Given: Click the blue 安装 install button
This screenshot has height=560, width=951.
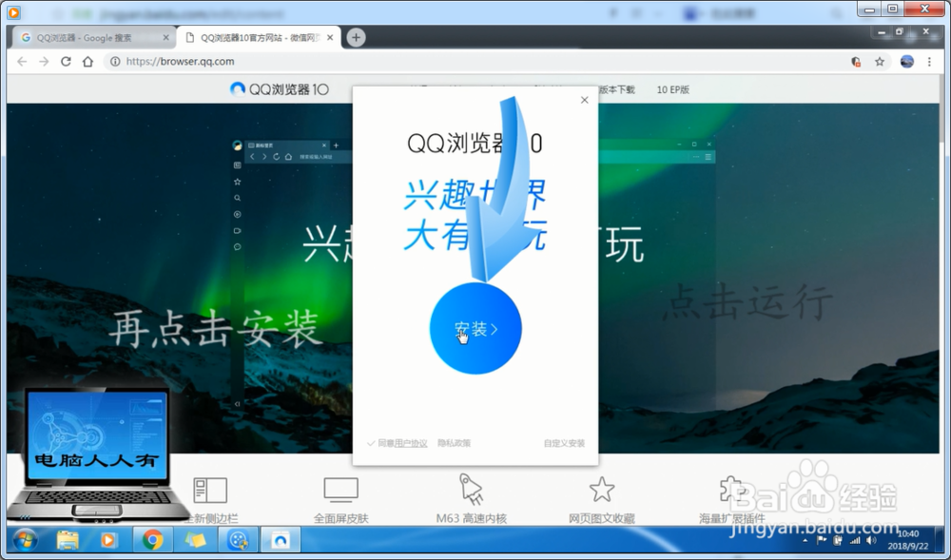Looking at the screenshot, I should (x=475, y=328).
